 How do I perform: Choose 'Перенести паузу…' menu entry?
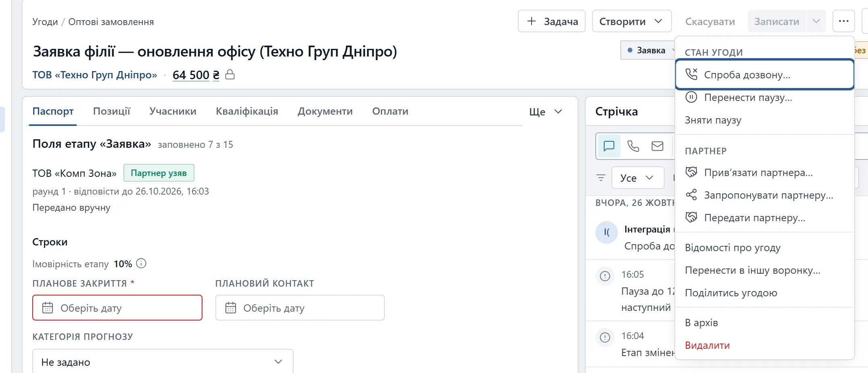pyautogui.click(x=765, y=97)
